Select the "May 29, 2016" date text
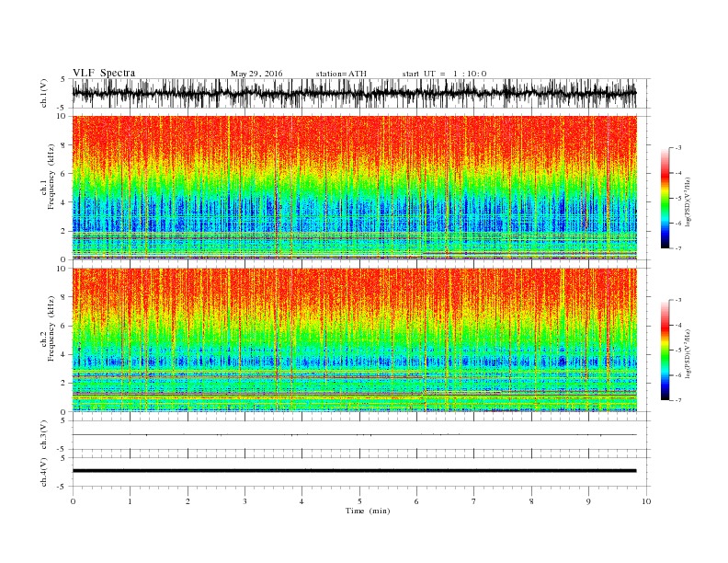This screenshot has width=728, height=563. click(256, 74)
